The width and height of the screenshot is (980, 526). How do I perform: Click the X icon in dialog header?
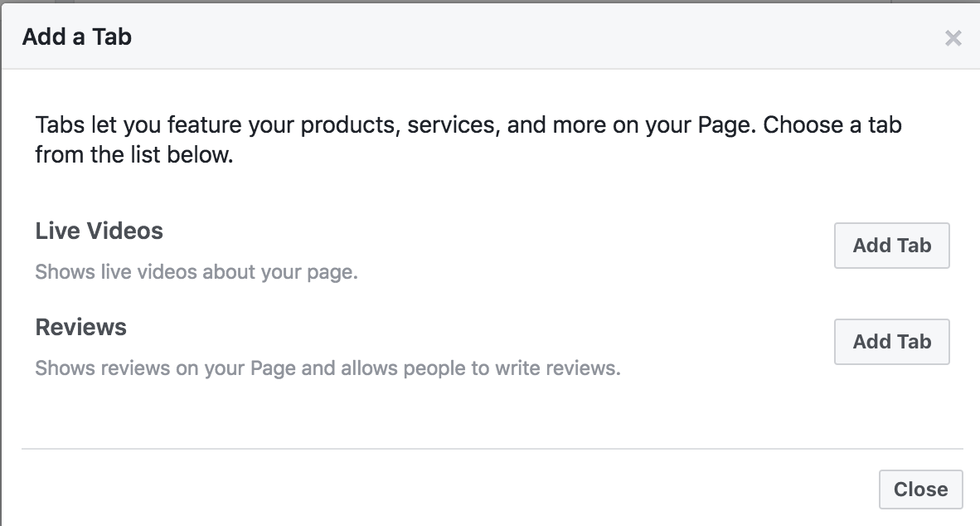click(953, 38)
